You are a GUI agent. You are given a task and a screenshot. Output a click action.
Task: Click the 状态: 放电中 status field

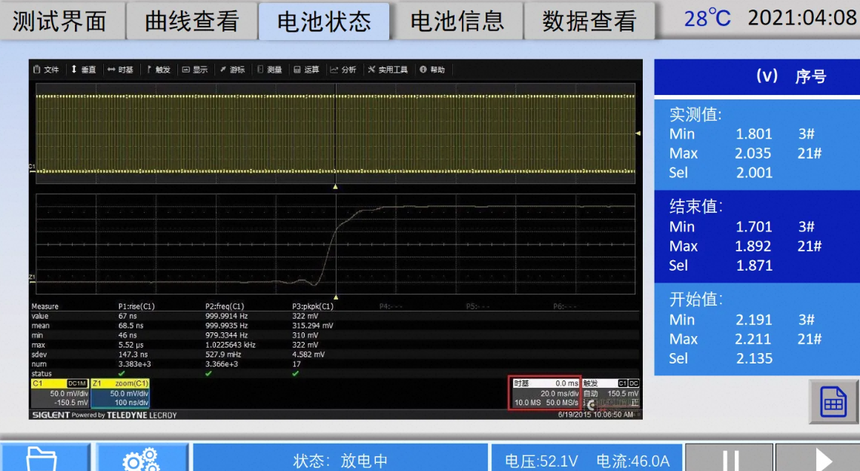coord(340,459)
